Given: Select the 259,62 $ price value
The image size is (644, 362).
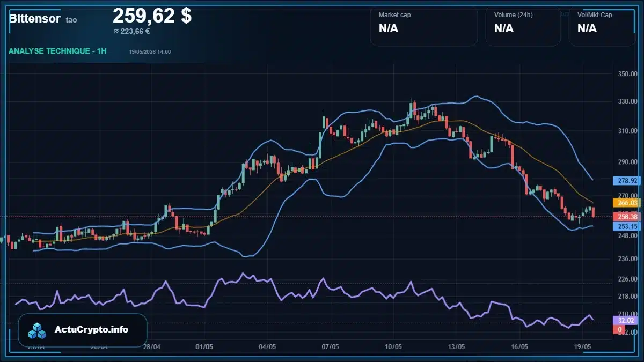Looking at the screenshot, I should tap(152, 16).
